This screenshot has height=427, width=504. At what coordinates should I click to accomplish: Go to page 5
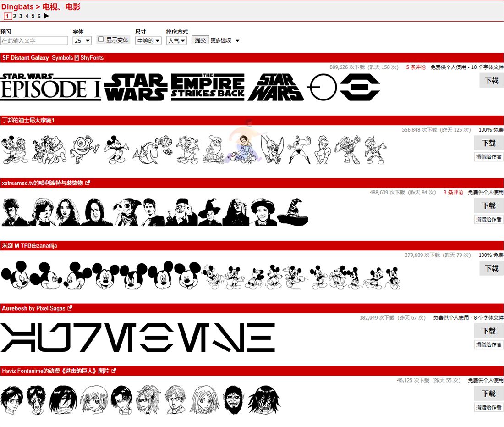point(33,16)
